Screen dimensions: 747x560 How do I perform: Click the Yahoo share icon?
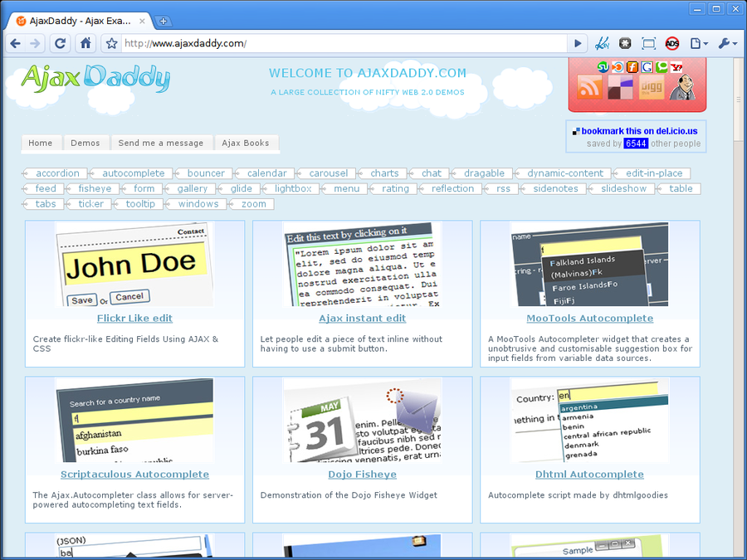676,67
